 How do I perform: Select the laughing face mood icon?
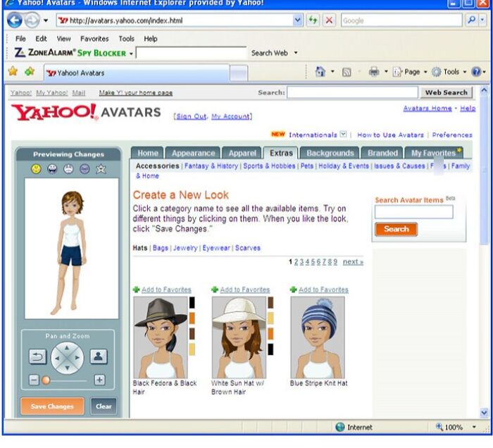[x=52, y=169]
